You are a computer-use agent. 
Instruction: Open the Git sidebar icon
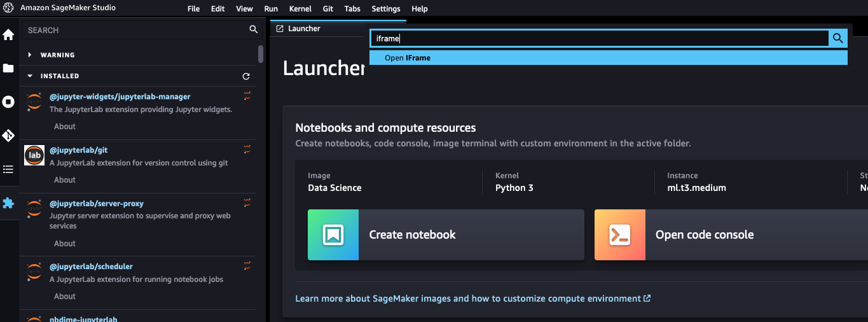coord(8,136)
